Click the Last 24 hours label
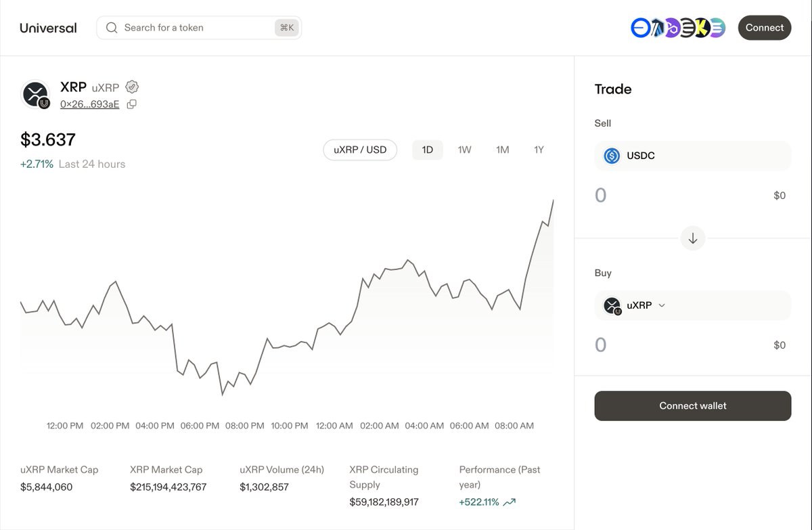This screenshot has height=530, width=812. pyautogui.click(x=92, y=164)
